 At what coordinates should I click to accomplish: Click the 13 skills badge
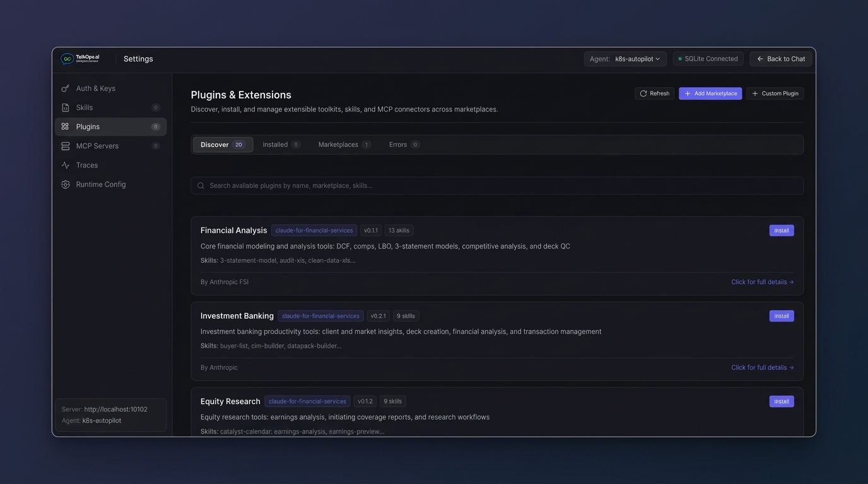[x=399, y=231]
